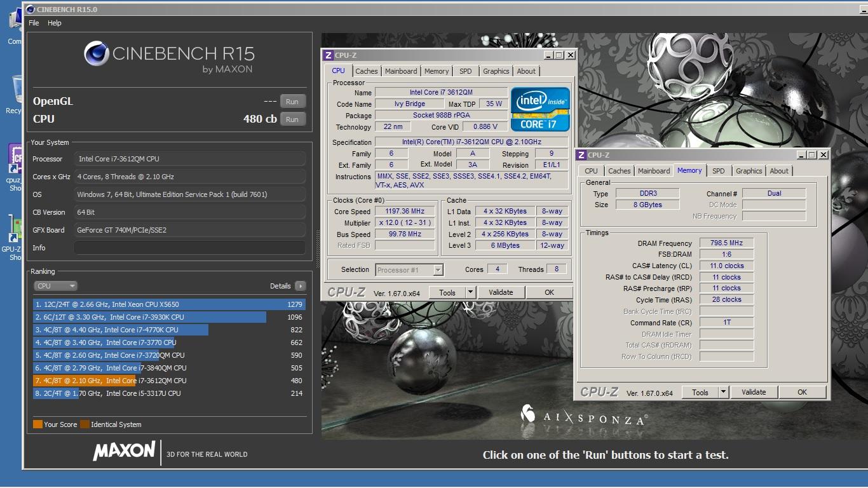Click the DRAM Frequency 798.5 MHz value

[727, 243]
